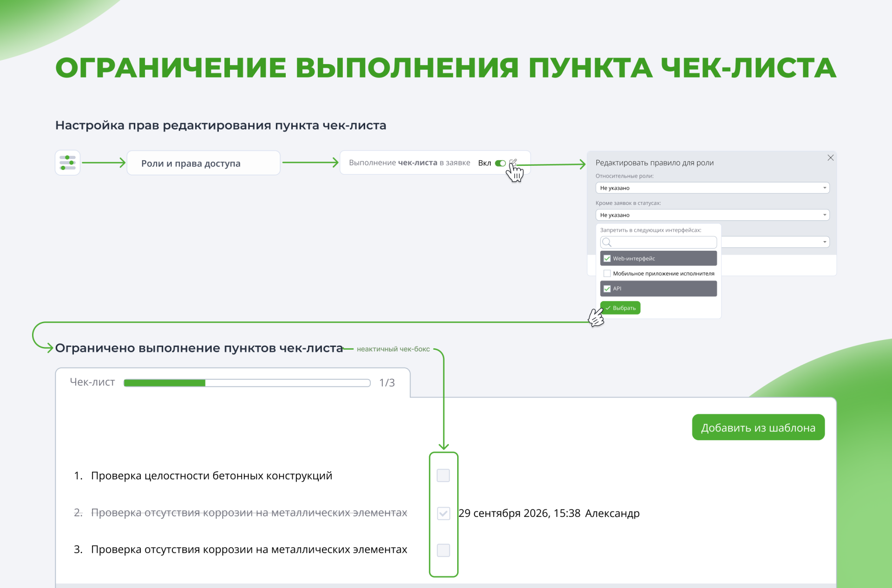Click the name Александр
Image resolution: width=892 pixels, height=588 pixels.
612,513
